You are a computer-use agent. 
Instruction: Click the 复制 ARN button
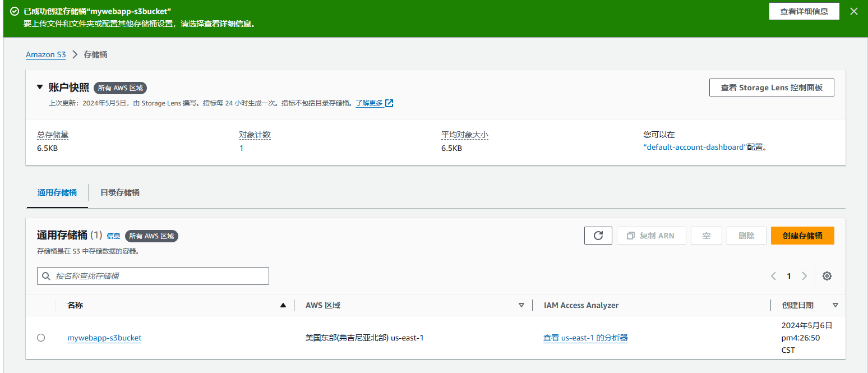click(x=652, y=236)
